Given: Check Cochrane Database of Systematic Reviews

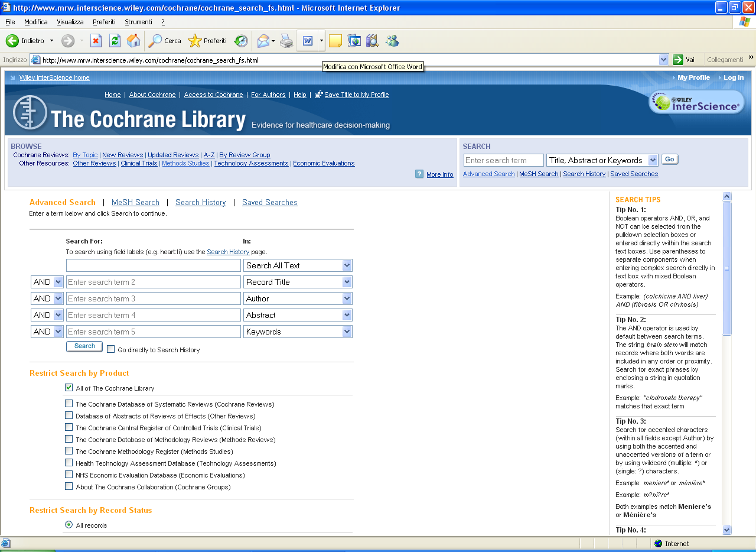Looking at the screenshot, I should click(x=69, y=404).
